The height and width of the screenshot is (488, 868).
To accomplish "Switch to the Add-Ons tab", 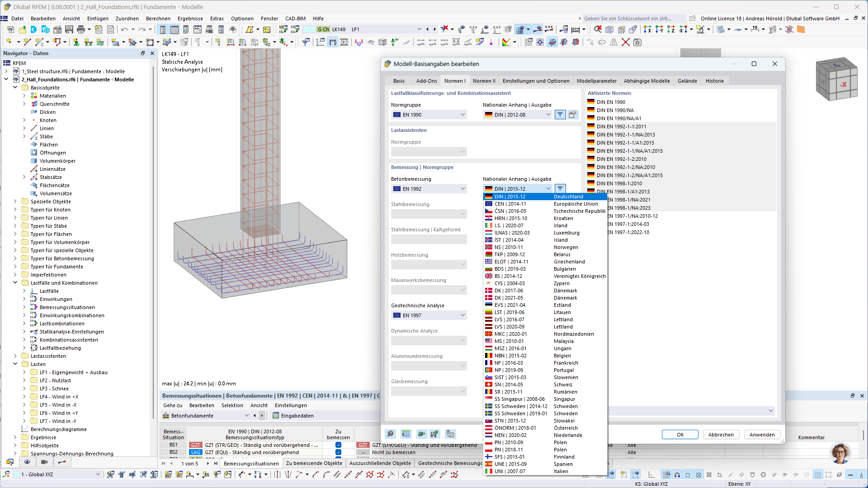I will point(426,80).
